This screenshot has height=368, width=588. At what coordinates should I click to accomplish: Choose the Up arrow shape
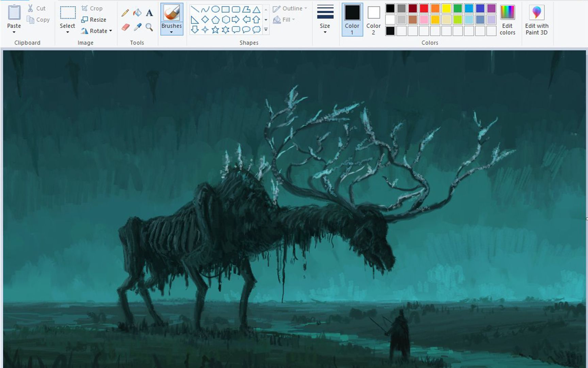pyautogui.click(x=257, y=19)
